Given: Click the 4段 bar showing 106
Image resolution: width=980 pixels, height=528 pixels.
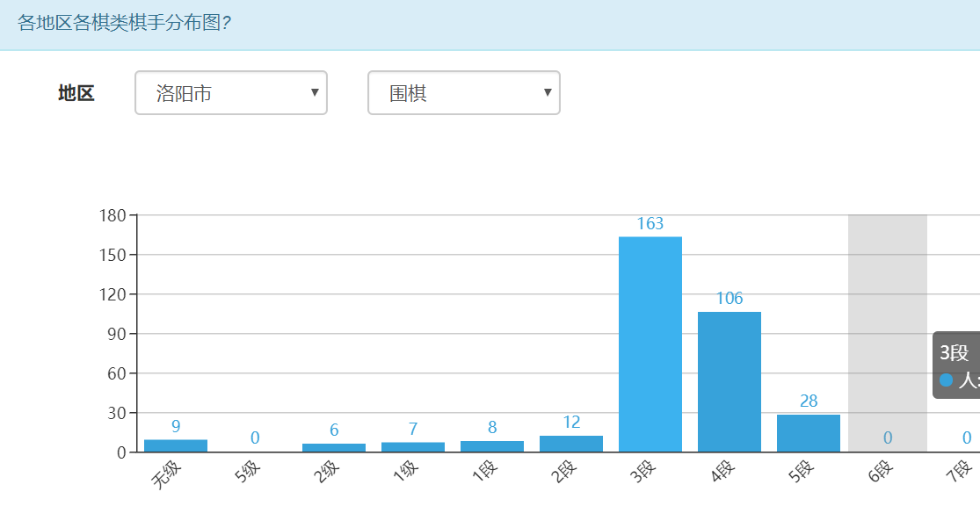Looking at the screenshot, I should [x=729, y=382].
